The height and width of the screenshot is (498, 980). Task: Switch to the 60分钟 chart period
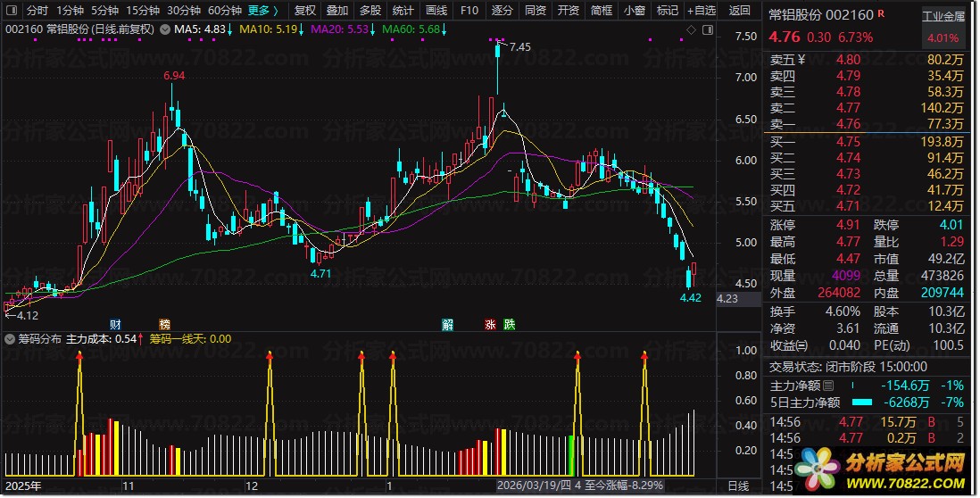point(225,11)
